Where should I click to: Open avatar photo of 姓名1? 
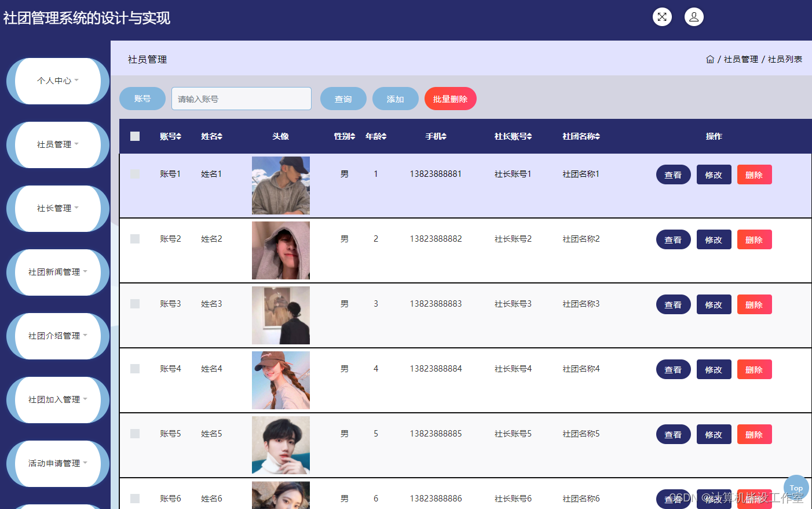tap(281, 186)
